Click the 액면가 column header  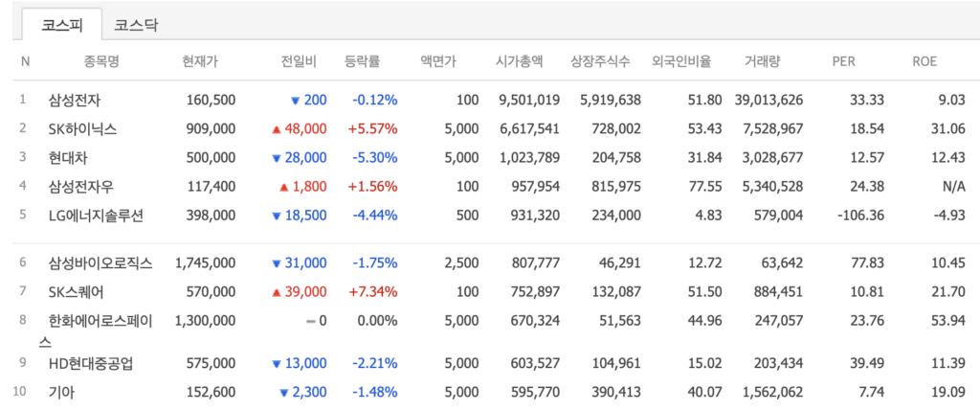point(438,61)
